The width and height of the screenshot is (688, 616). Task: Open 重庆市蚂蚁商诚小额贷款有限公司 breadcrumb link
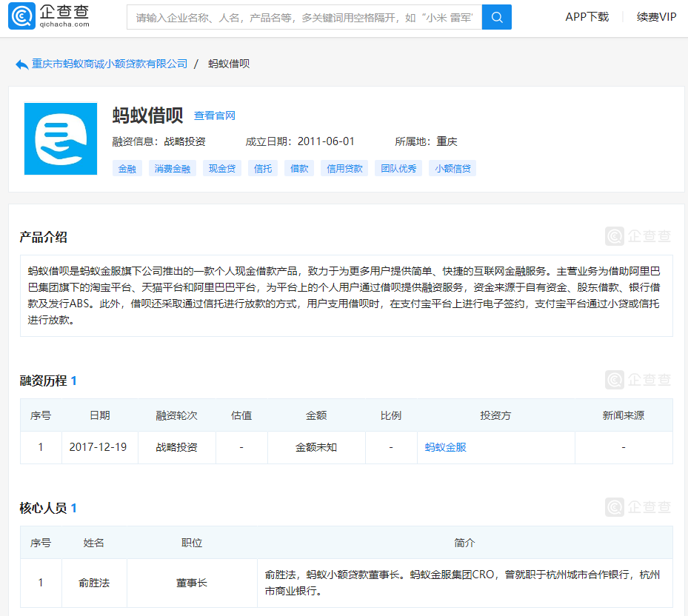tap(110, 64)
